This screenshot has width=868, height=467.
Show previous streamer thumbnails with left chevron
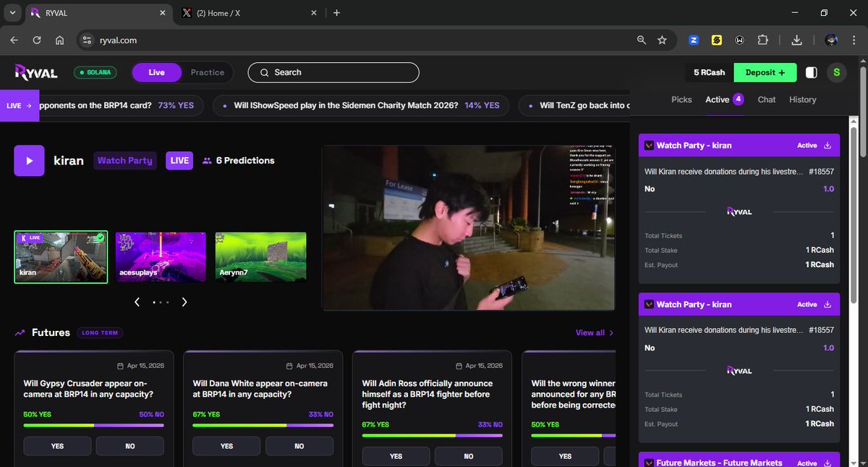pos(137,302)
